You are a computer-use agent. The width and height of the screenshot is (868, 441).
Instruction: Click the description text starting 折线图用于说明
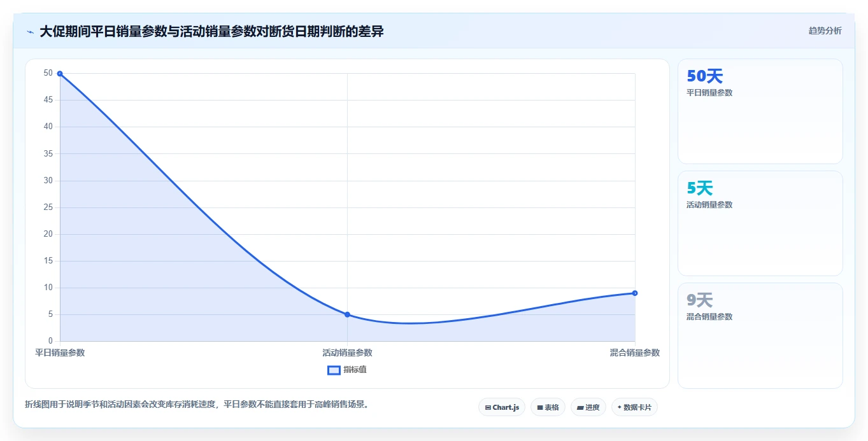pos(197,404)
